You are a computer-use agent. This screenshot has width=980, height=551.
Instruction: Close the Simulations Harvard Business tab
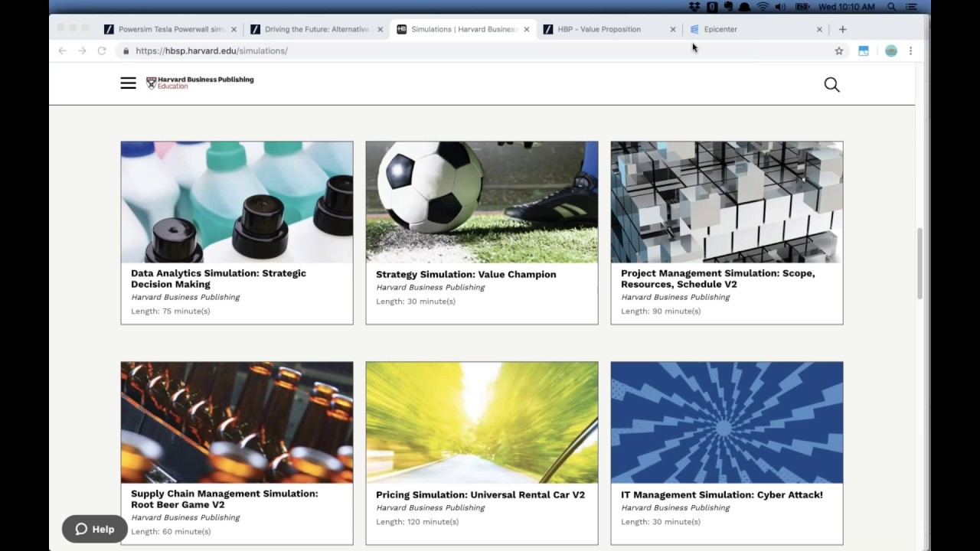point(526,29)
